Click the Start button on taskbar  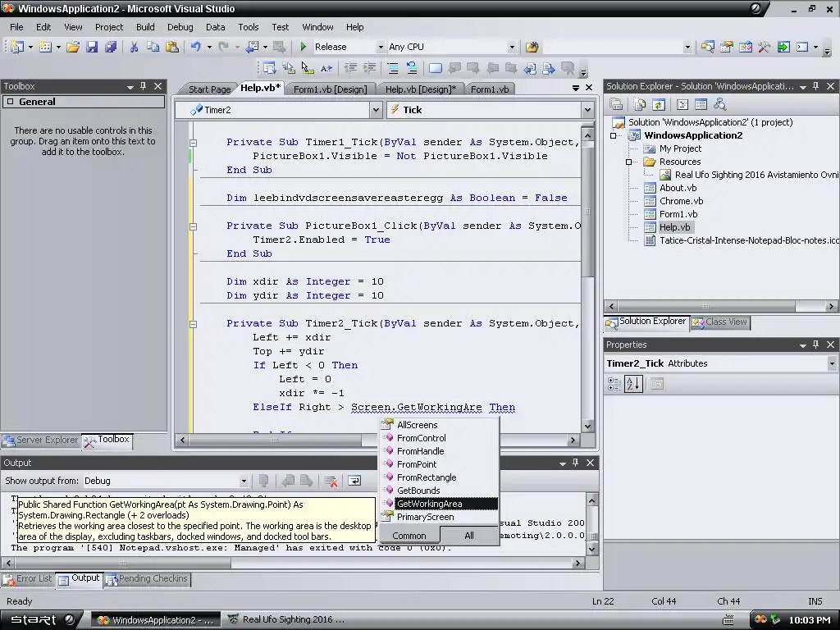(42, 620)
